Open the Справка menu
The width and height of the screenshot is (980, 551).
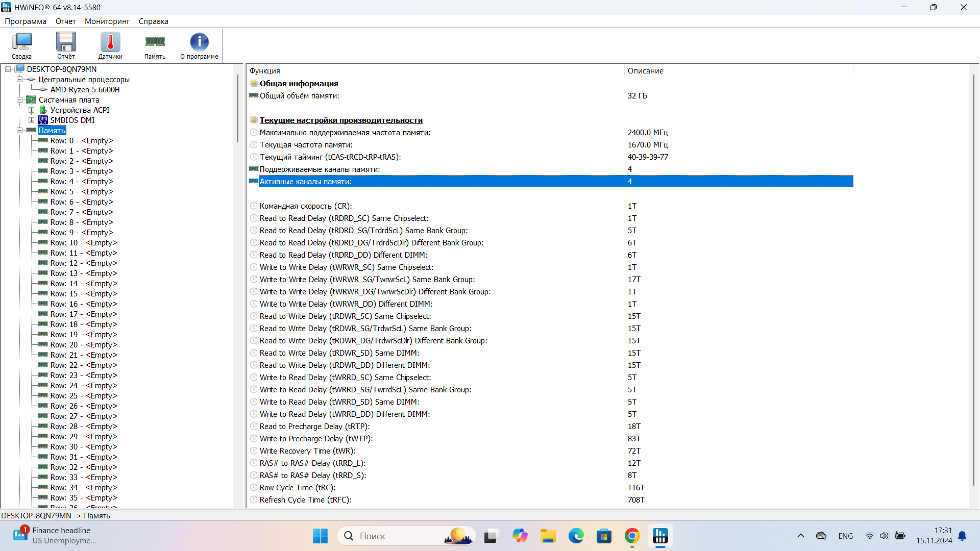pos(153,21)
